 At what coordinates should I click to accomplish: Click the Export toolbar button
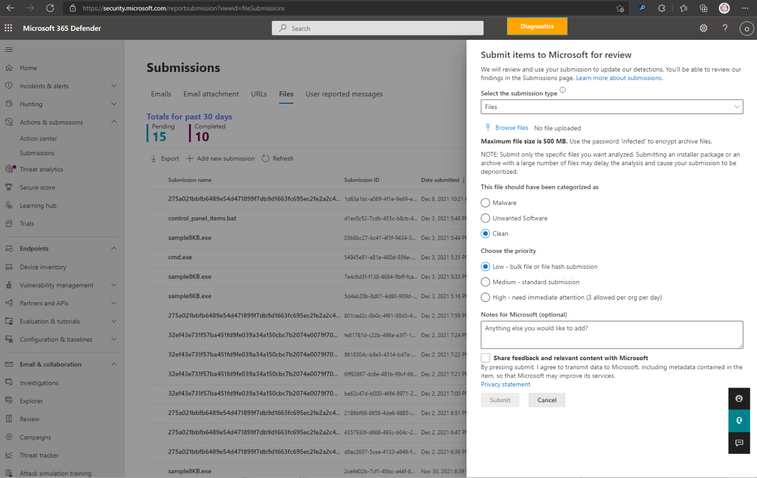165,158
